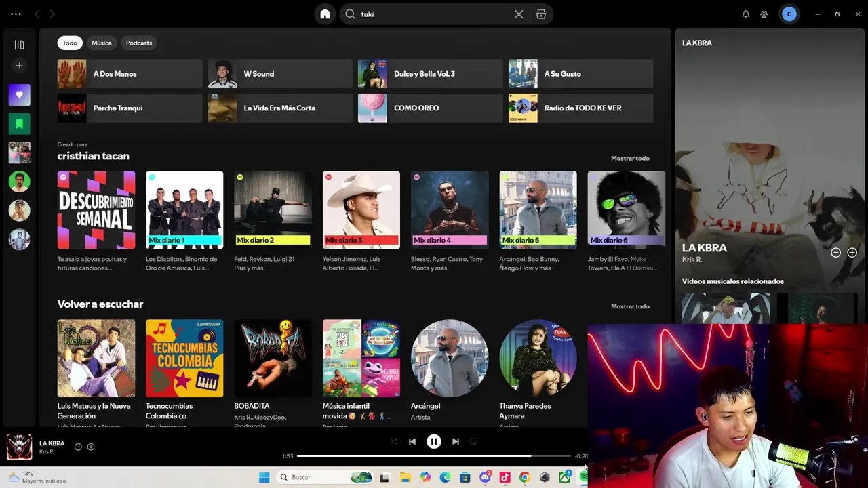
Task: Open the Mix diario 2 cover
Action: pos(273,210)
